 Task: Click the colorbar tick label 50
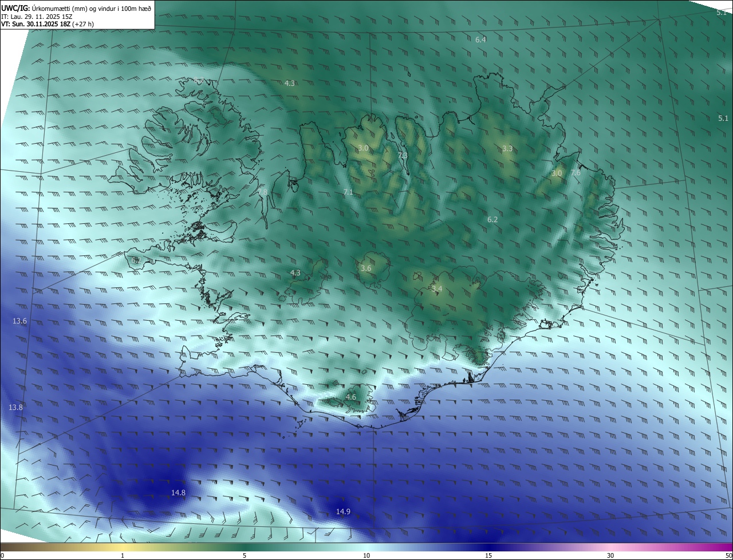click(728, 555)
